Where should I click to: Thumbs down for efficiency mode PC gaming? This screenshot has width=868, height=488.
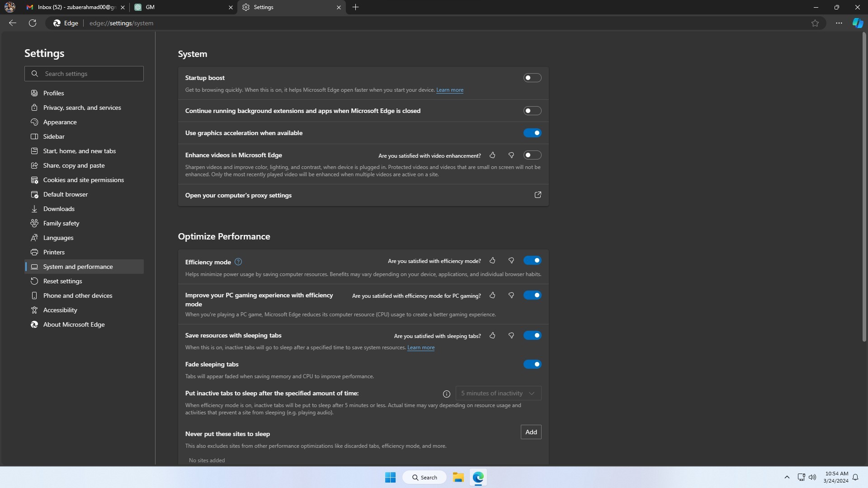coord(511,295)
